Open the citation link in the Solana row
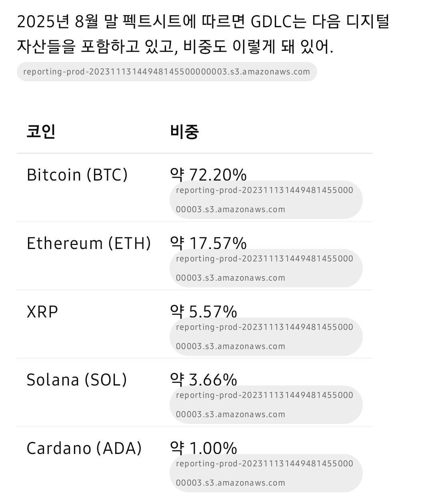The width and height of the screenshot is (432, 504). point(266,404)
